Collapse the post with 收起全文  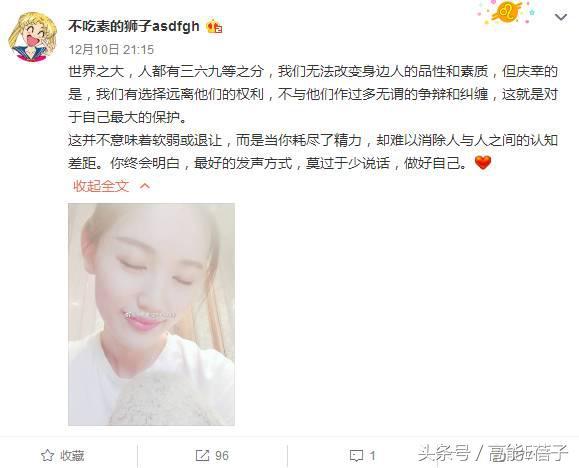tap(101, 186)
